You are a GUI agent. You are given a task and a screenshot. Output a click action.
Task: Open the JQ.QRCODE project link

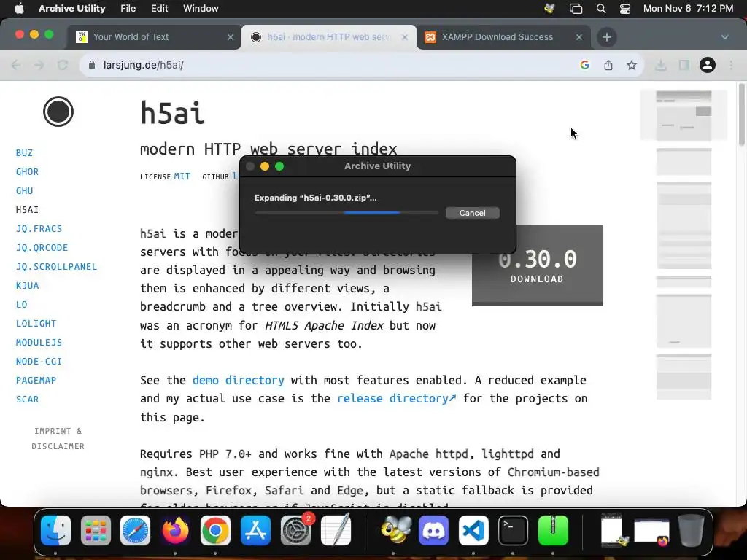coord(42,248)
